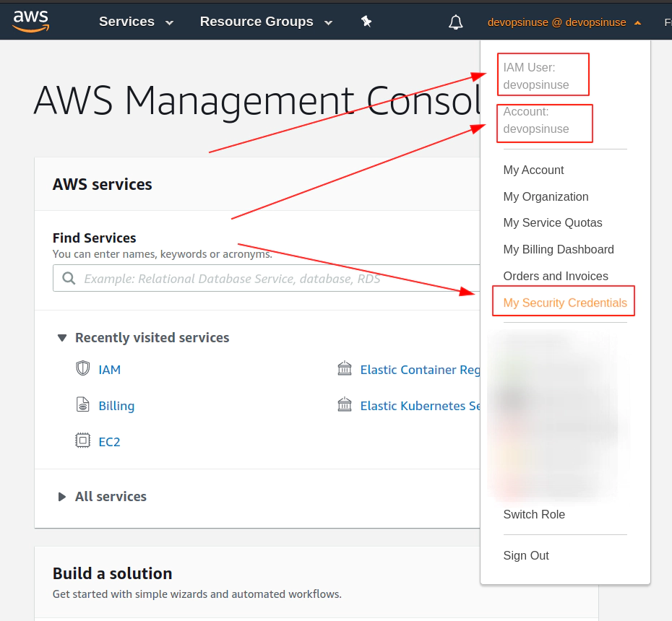Click the pin shortcuts icon
672x621 pixels.
point(366,22)
